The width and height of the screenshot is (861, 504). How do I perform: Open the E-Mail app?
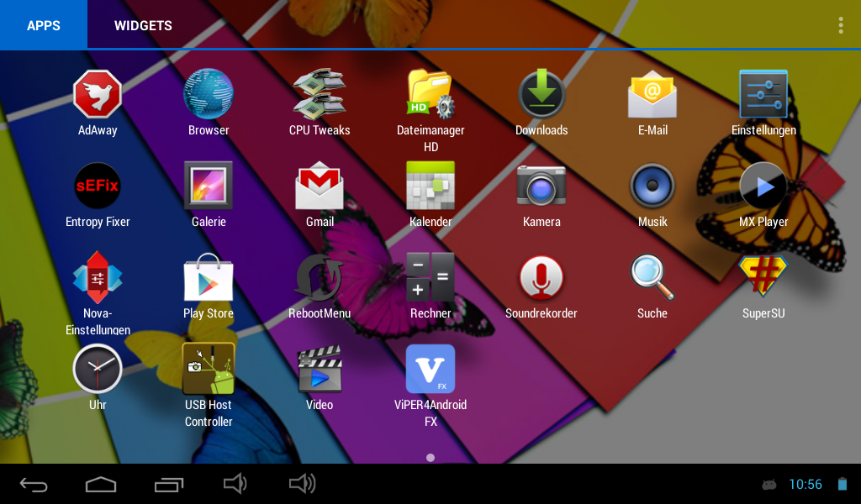[x=652, y=94]
